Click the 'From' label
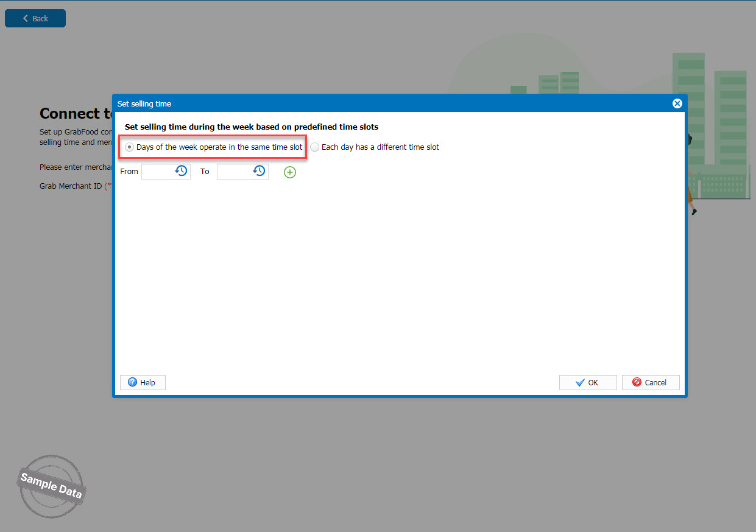The image size is (756, 532). 129,172
